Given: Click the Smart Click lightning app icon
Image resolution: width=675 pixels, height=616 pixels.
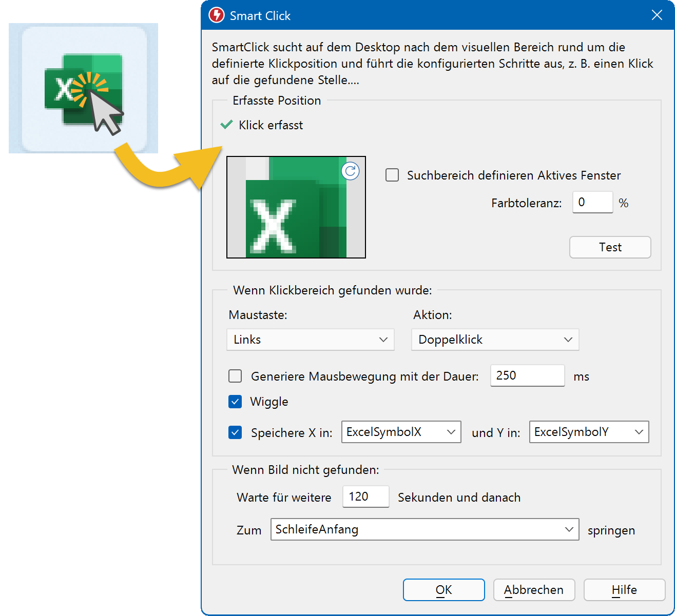Looking at the screenshot, I should tap(217, 15).
